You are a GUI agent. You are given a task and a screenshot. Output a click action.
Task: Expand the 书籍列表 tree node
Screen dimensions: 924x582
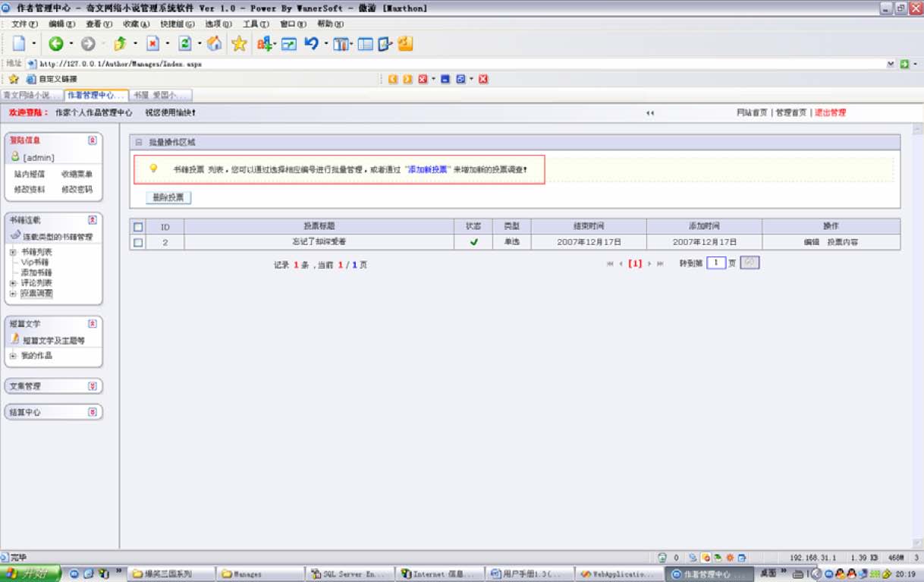point(13,252)
